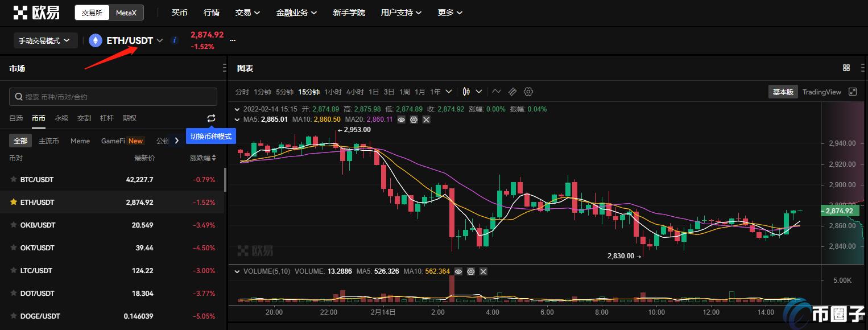
Task: Favorite the DOGE/USDT pair star
Action: tap(14, 316)
